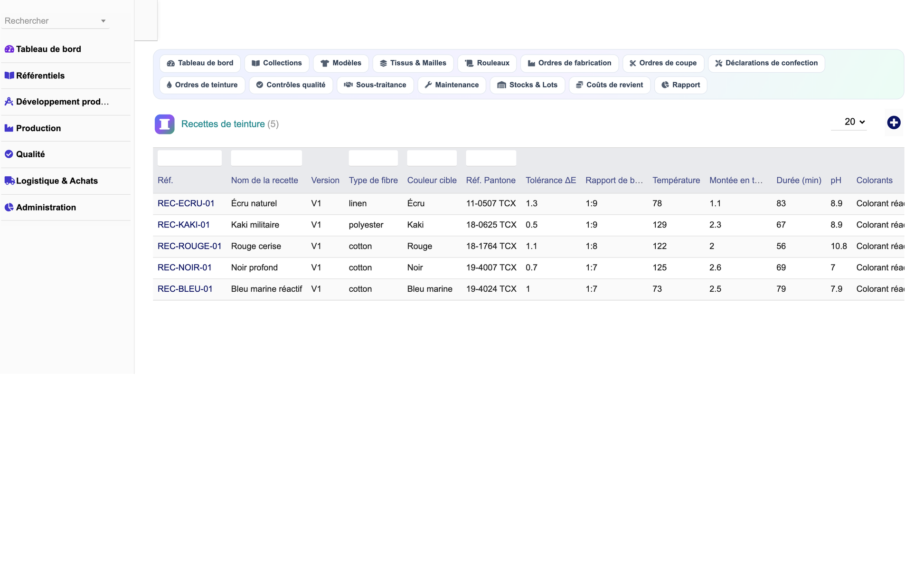Click the Couleur cible filter field

432,158
